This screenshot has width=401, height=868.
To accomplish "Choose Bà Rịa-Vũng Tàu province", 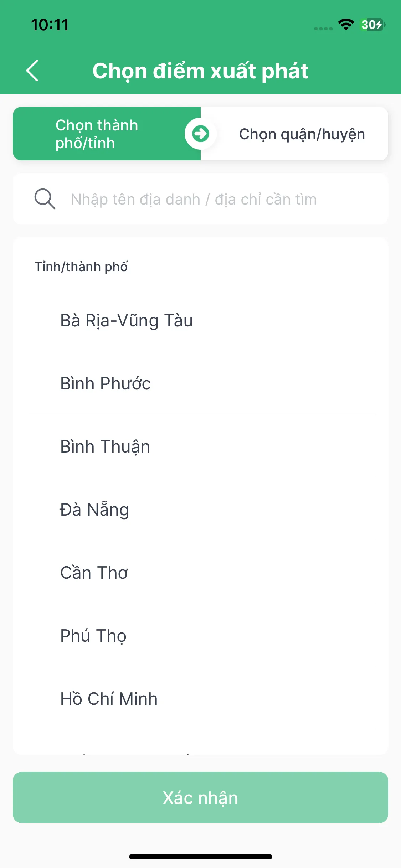I will click(200, 320).
